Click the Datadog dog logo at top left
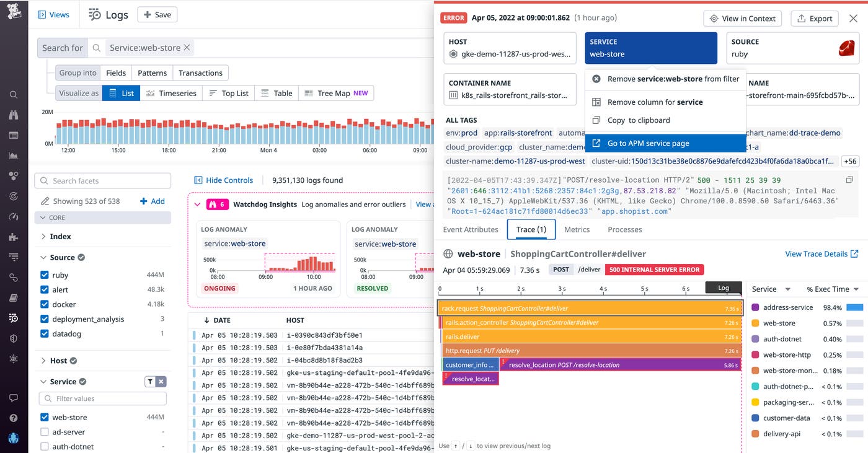 pos(14,10)
